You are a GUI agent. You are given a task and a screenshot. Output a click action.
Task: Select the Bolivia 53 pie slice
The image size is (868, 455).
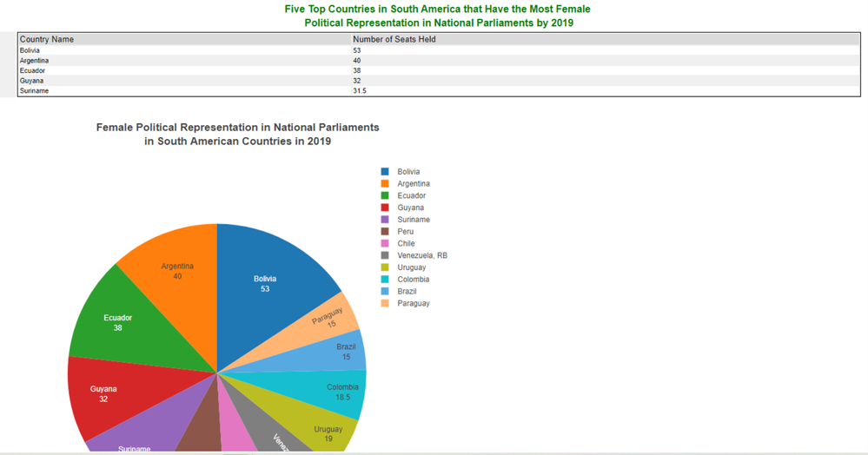[x=266, y=283]
